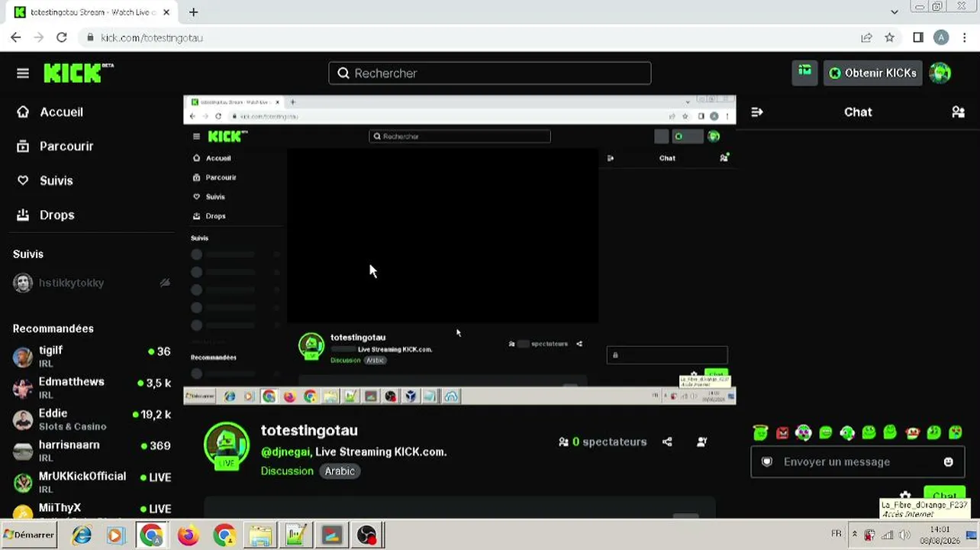The width and height of the screenshot is (980, 550).
Task: Click the Obtenir KICKs button
Action: point(873,73)
